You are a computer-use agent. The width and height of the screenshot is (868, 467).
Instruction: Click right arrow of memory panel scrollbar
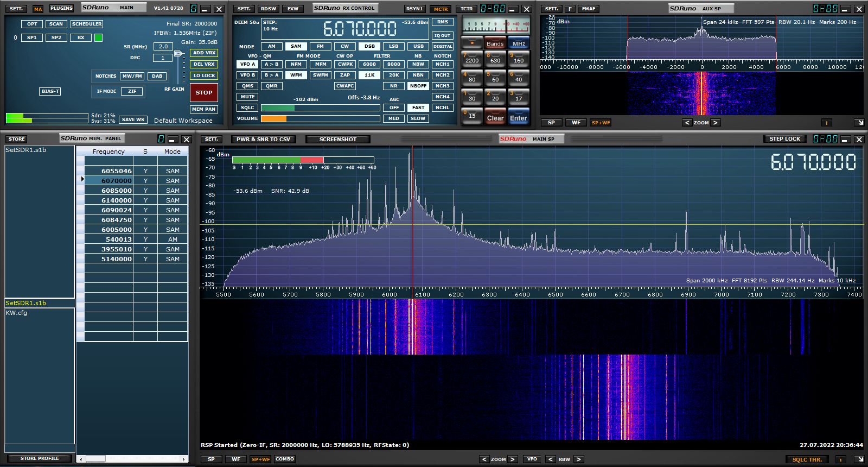coord(184,459)
